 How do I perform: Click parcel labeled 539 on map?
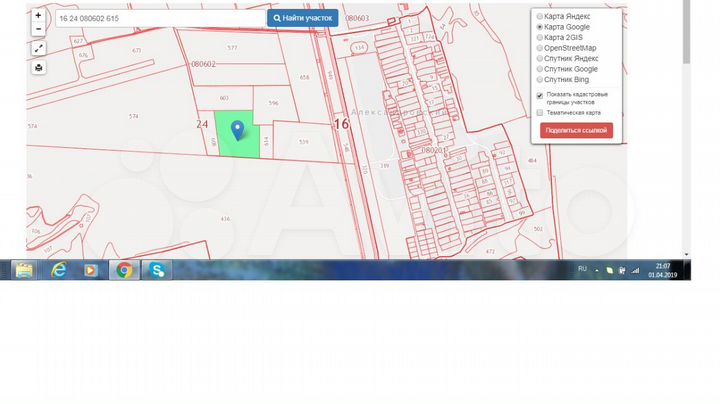304,142
